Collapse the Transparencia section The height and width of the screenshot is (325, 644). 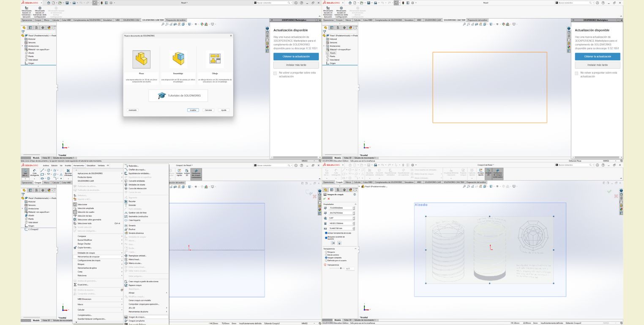point(355,248)
